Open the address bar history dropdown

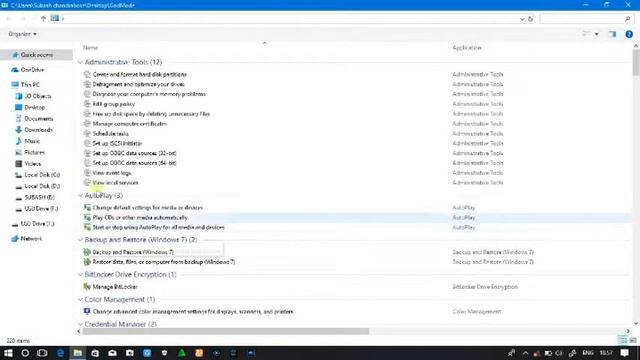[x=522, y=19]
